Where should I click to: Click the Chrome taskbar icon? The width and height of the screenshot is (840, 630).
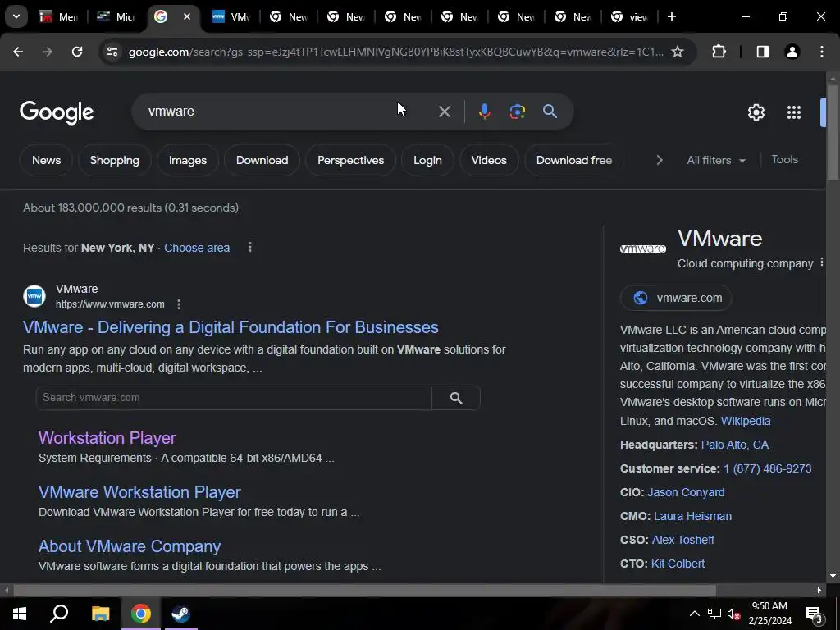(140, 614)
